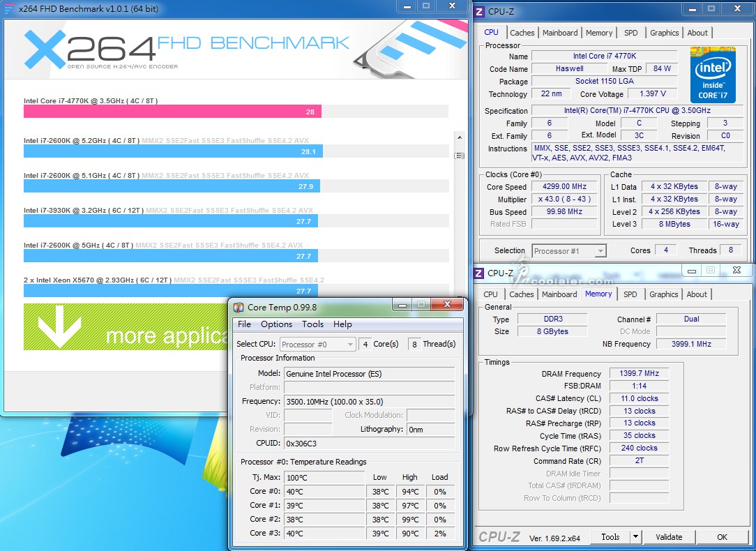756x551 pixels.
Task: Click the CPU-Z Z icon in top window
Action: (479, 11)
